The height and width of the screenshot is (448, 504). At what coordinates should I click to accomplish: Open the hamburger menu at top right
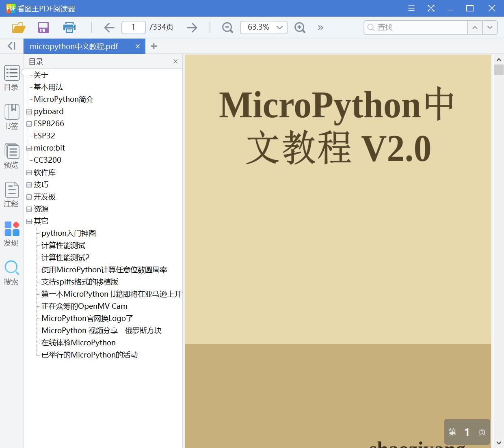[x=411, y=8]
